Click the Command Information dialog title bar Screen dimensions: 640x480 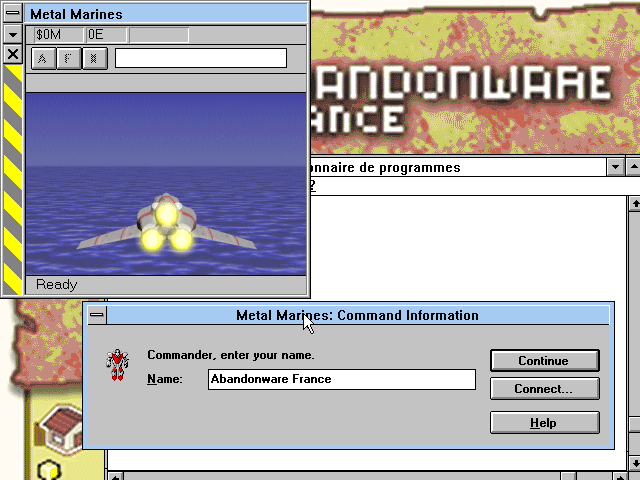pyautogui.click(x=358, y=315)
